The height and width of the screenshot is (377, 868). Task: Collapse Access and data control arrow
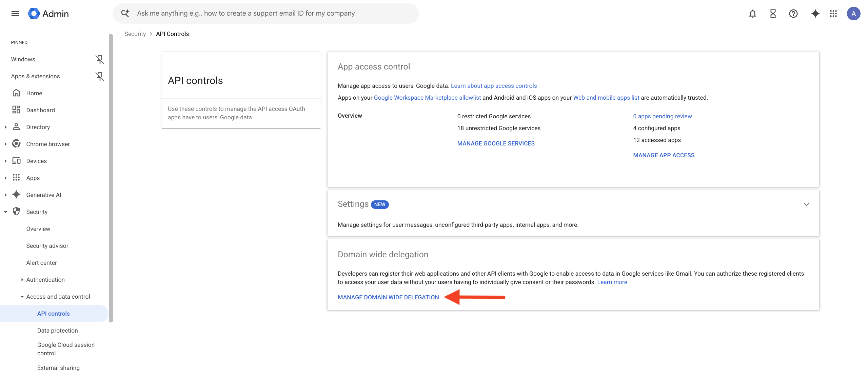click(22, 297)
